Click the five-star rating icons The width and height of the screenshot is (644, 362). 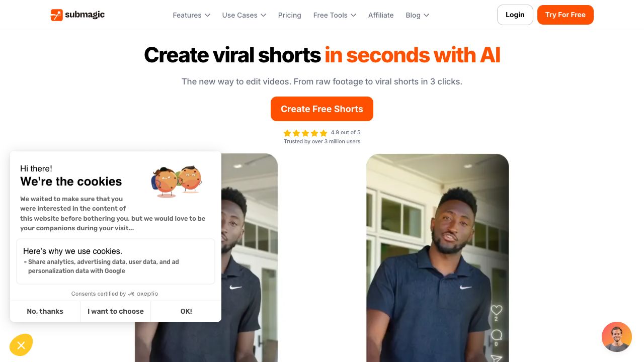305,133
